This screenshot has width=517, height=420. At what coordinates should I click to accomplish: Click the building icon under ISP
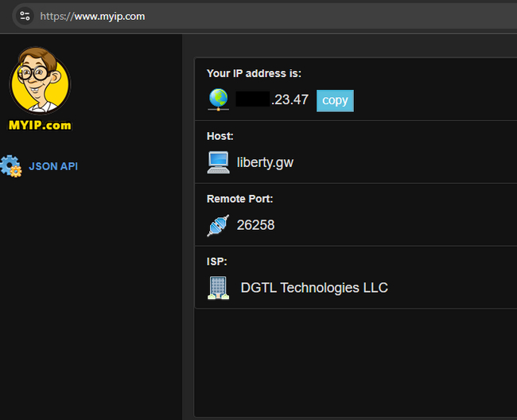[218, 288]
